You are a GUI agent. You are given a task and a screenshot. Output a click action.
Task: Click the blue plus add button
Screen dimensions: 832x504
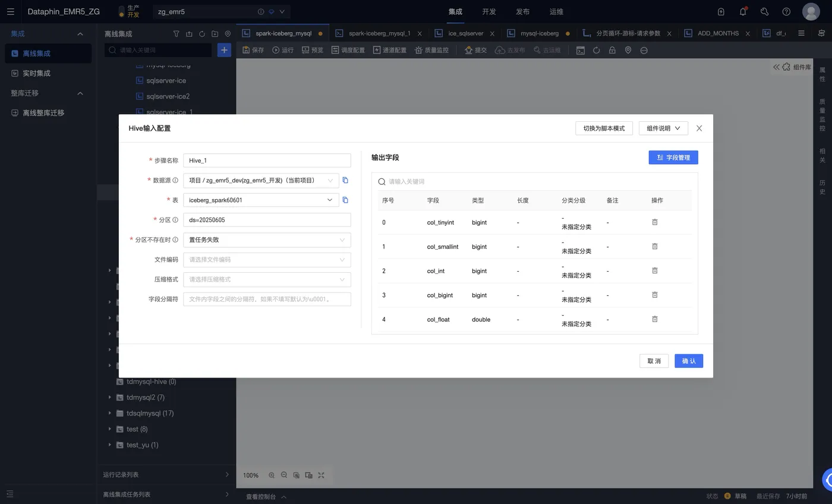click(224, 50)
